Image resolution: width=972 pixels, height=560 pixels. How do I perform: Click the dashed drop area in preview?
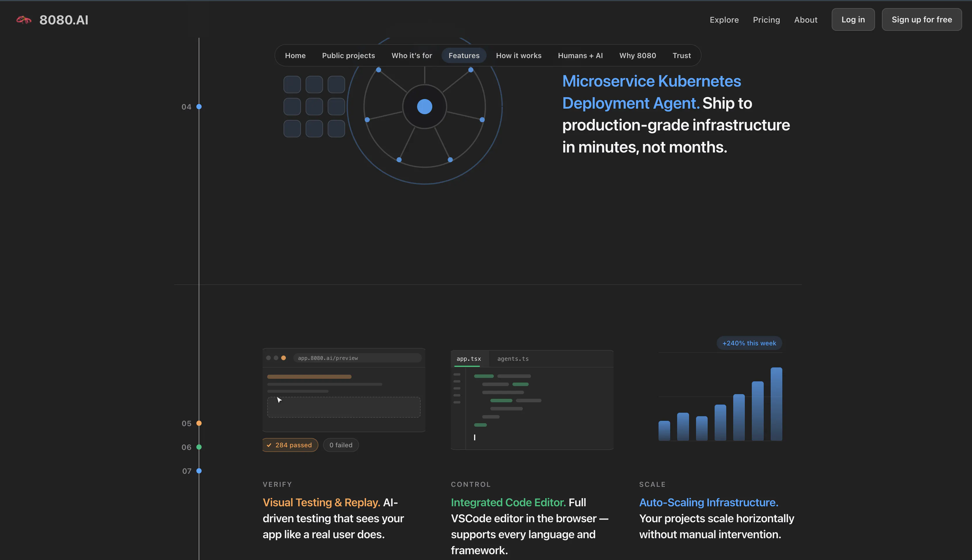point(343,407)
